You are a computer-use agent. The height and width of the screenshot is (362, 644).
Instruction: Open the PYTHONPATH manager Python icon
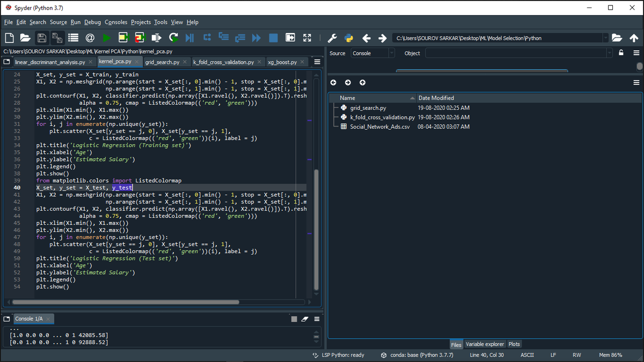pos(349,38)
